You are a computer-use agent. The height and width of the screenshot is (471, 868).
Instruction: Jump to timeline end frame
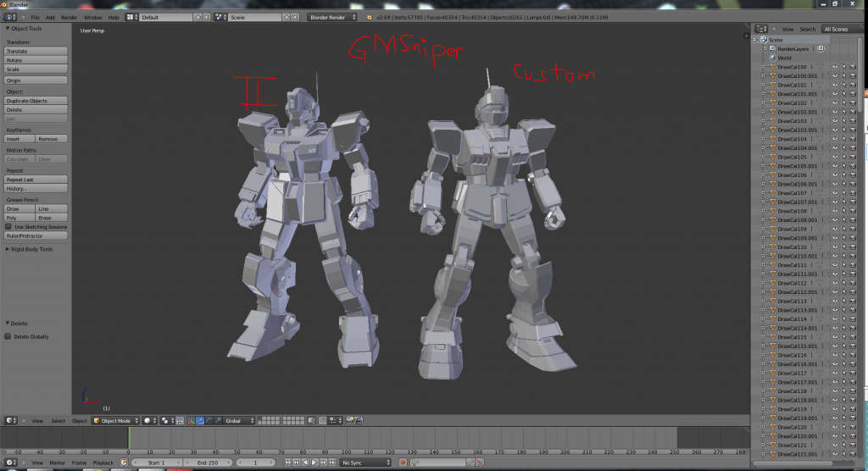coord(332,463)
